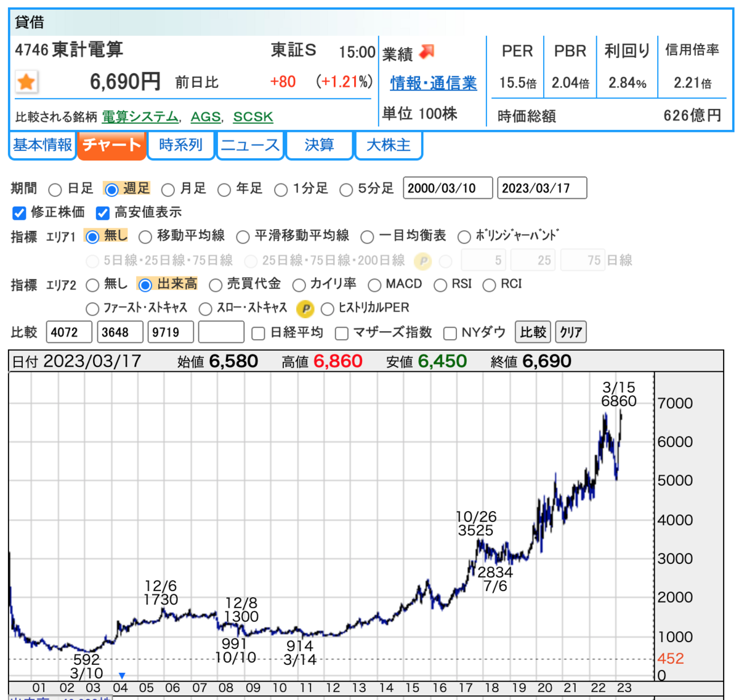This screenshot has width=739, height=700.
Task: Open the ニュース tab
Action: point(250,145)
